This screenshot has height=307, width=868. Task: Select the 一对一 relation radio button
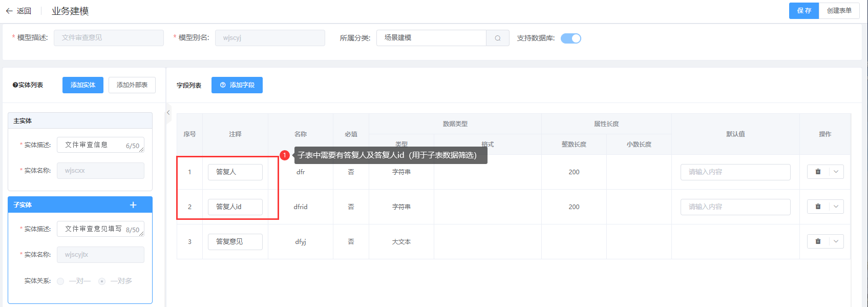pyautogui.click(x=60, y=281)
